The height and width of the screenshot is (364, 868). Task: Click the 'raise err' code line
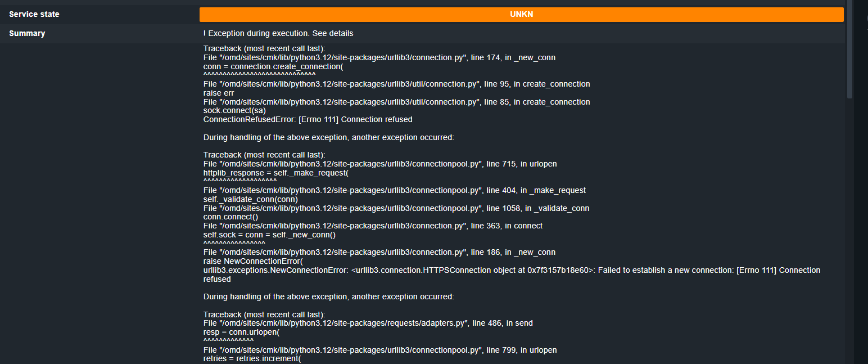[219, 93]
